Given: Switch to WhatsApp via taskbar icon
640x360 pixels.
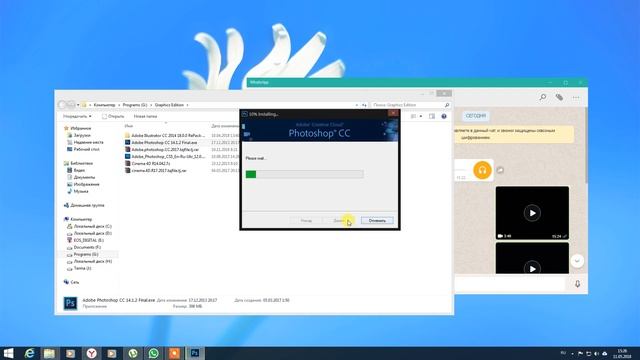Looking at the screenshot, I should [153, 353].
